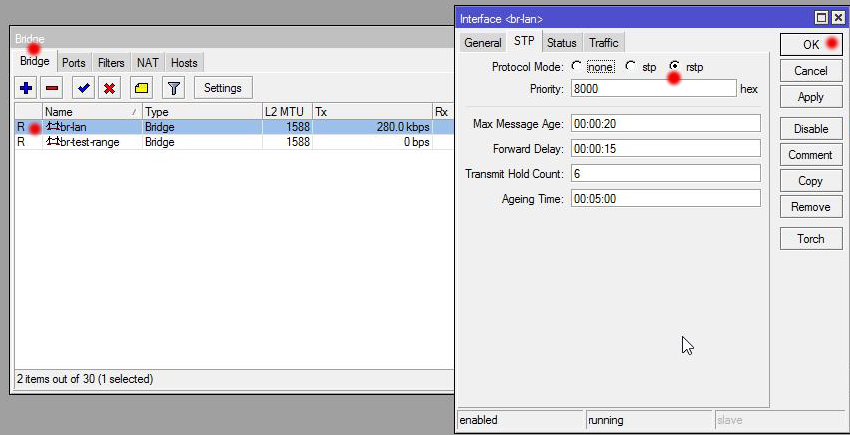
Task: Sort by the L2 MTU column header
Action: point(287,112)
